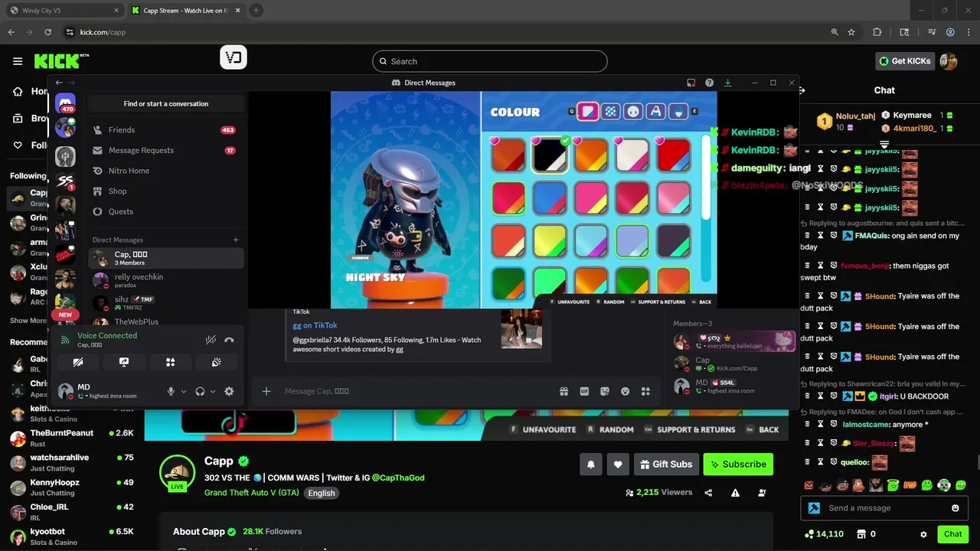The image size is (980, 551).
Task: Open attachment plus button in Discord chat
Action: [x=266, y=391]
